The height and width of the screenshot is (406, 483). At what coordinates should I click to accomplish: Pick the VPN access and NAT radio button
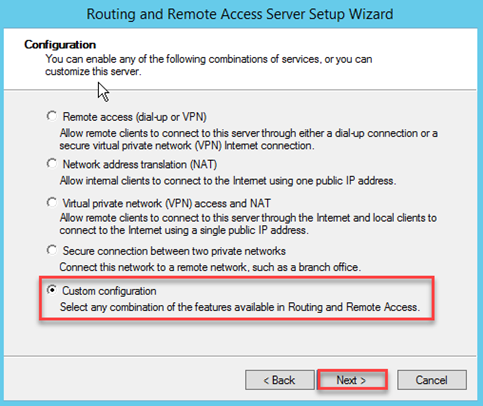(x=52, y=202)
